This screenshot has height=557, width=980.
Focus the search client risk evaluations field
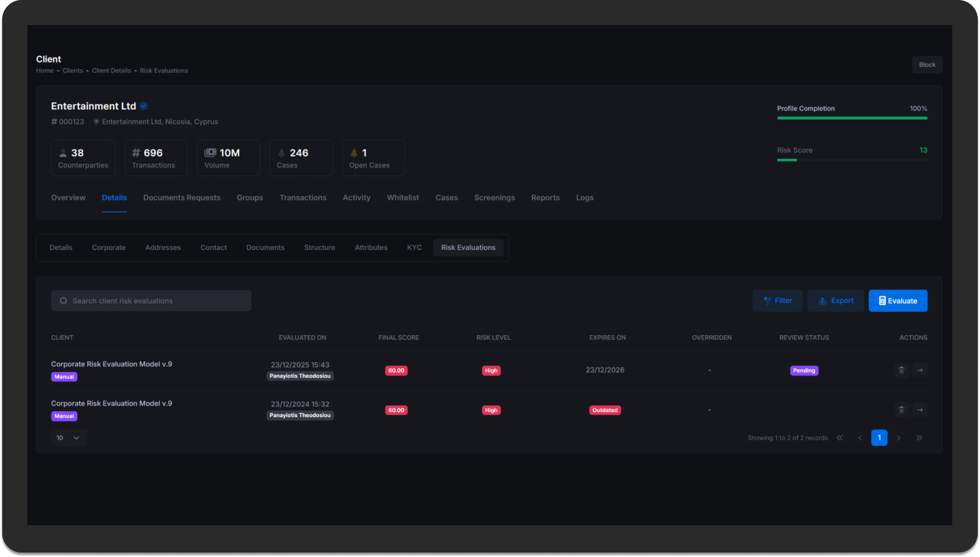(x=151, y=301)
